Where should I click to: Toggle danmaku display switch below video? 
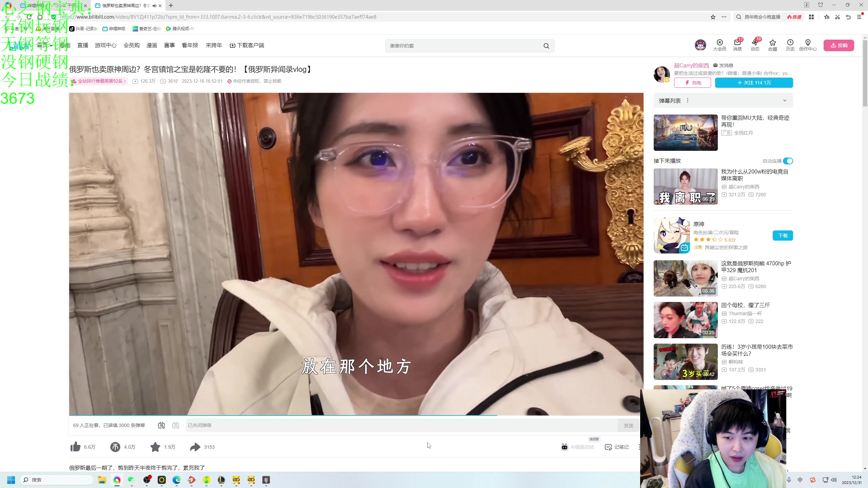coord(161,425)
